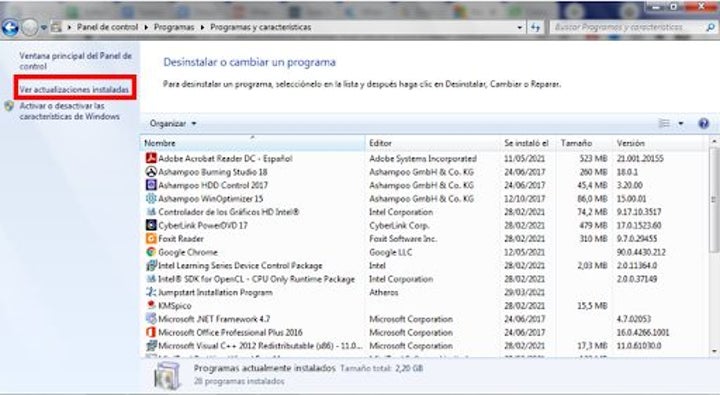720x395 pixels.
Task: Click the refresh button next to the address bar
Action: [535, 28]
